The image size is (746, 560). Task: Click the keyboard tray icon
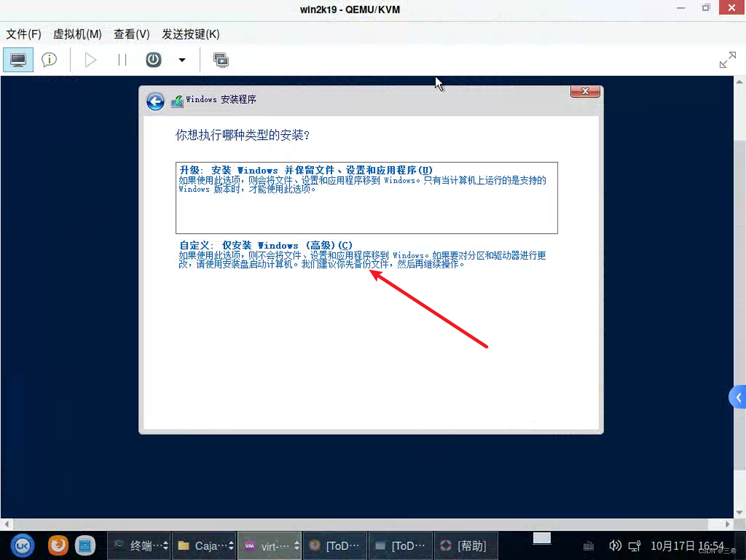tap(588, 546)
